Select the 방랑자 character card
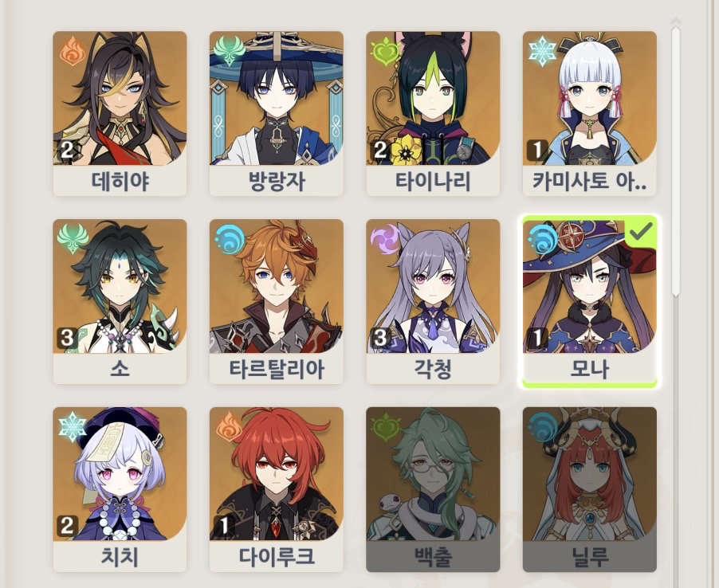Screen dimensions: 719x588 [277, 114]
